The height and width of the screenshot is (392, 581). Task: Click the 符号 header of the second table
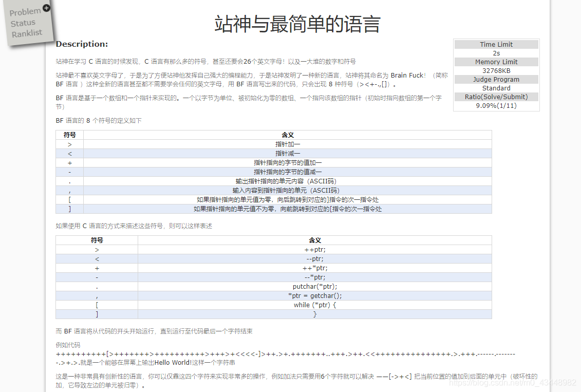(97, 240)
